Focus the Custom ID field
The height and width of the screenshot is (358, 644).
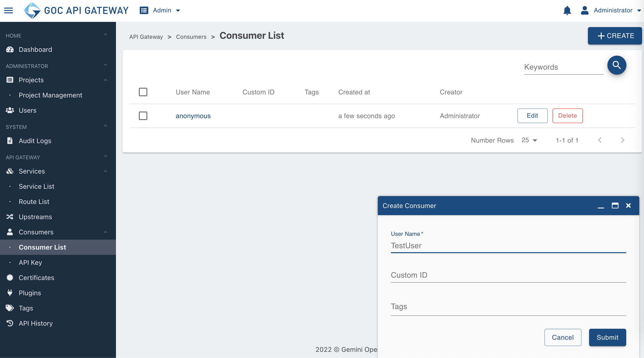point(509,275)
